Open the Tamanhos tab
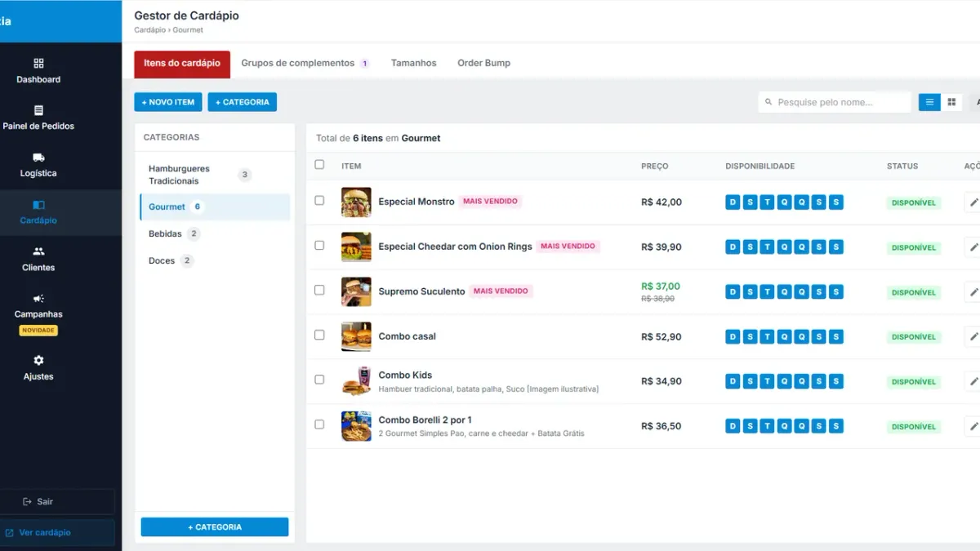The height and width of the screenshot is (551, 980). (x=413, y=64)
